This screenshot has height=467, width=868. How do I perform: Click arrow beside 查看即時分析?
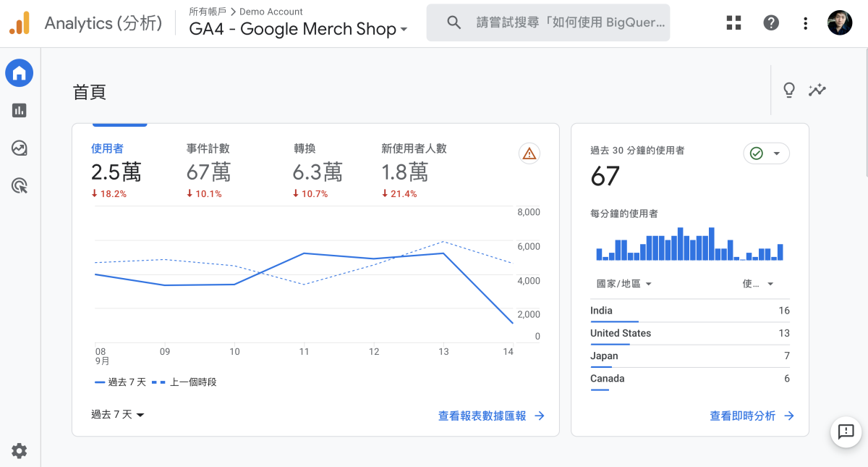pos(789,416)
